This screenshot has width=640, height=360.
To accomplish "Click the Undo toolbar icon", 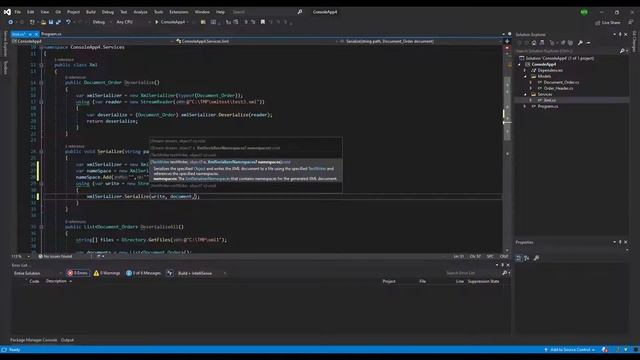I will (x=68, y=22).
